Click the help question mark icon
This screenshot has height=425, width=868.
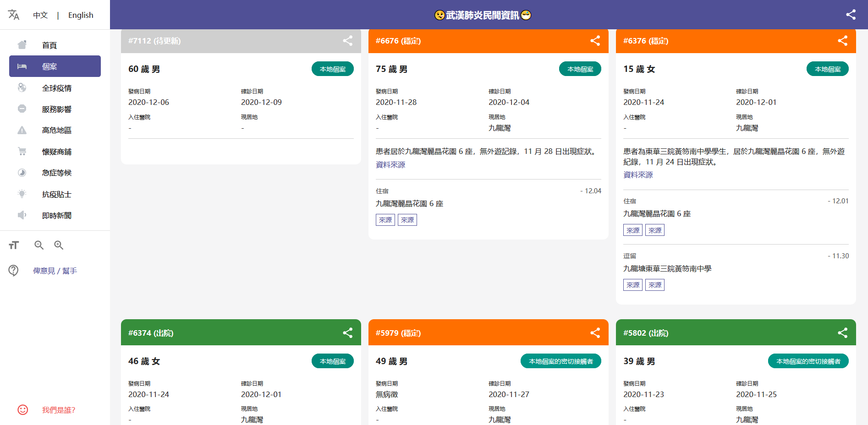coord(14,271)
